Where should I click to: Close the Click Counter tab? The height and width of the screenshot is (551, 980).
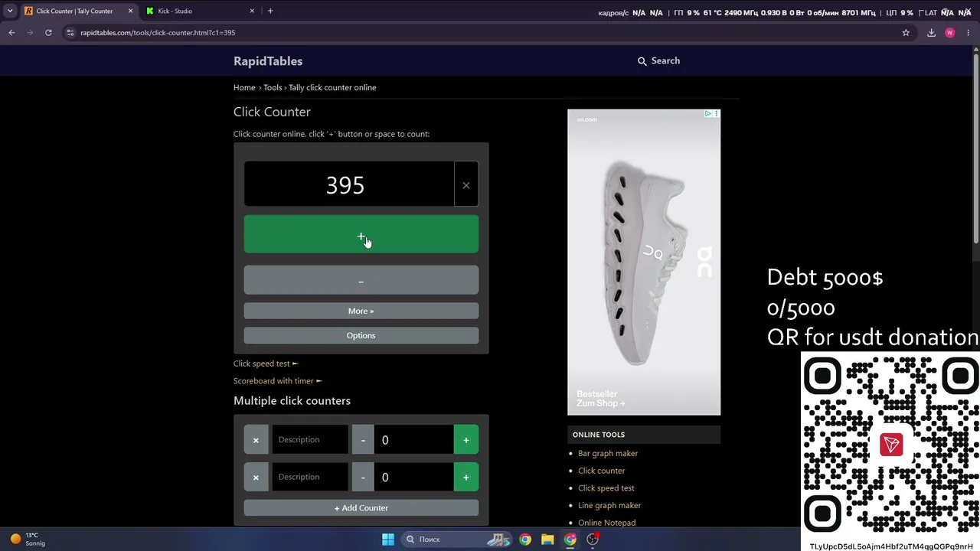tap(130, 11)
